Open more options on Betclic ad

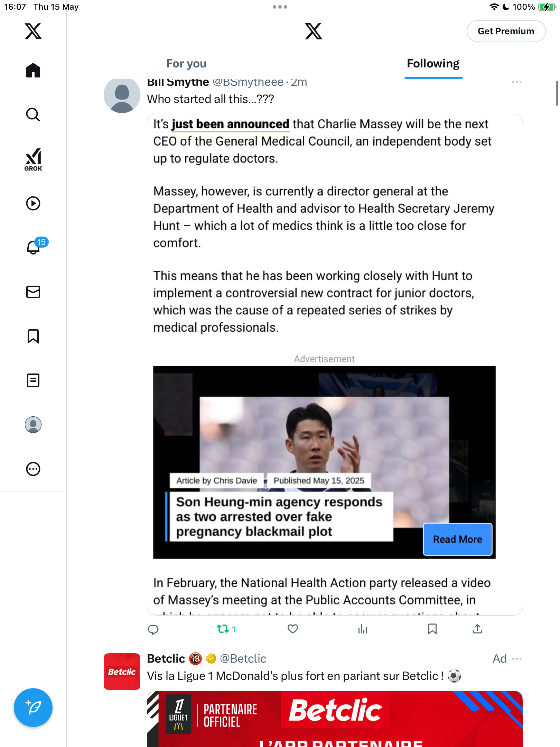[517, 658]
